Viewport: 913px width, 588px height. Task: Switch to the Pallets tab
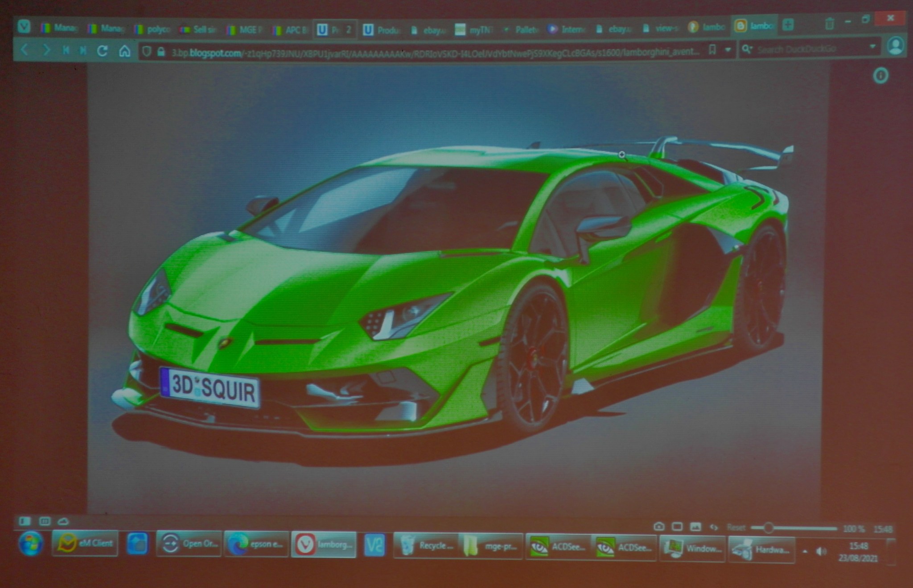pyautogui.click(x=522, y=29)
